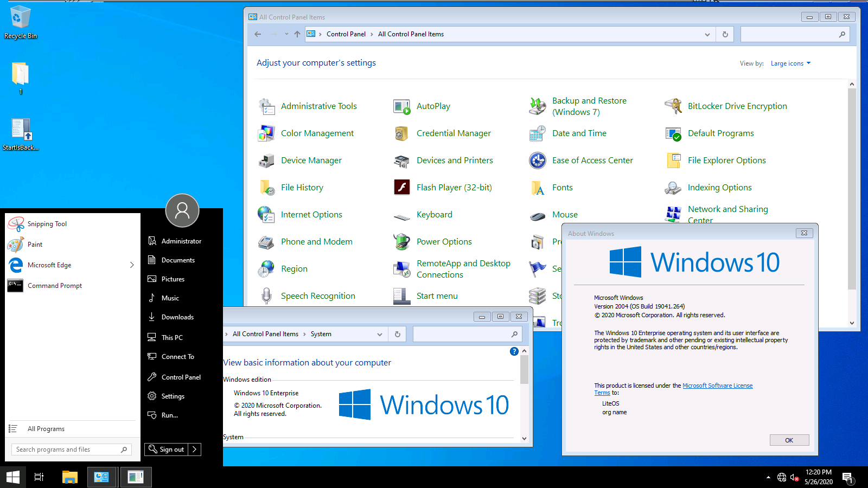The image size is (868, 488).
Task: Go back in Control Panel window
Action: (258, 34)
